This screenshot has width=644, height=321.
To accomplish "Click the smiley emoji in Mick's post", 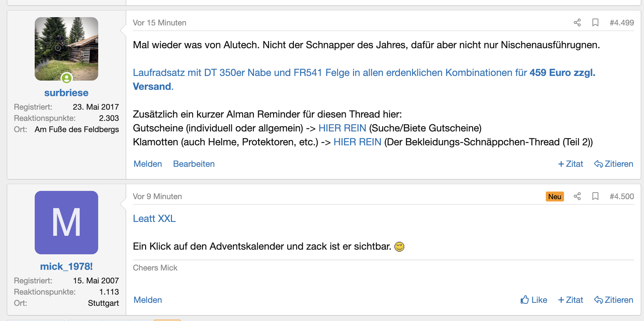I will point(399,247).
